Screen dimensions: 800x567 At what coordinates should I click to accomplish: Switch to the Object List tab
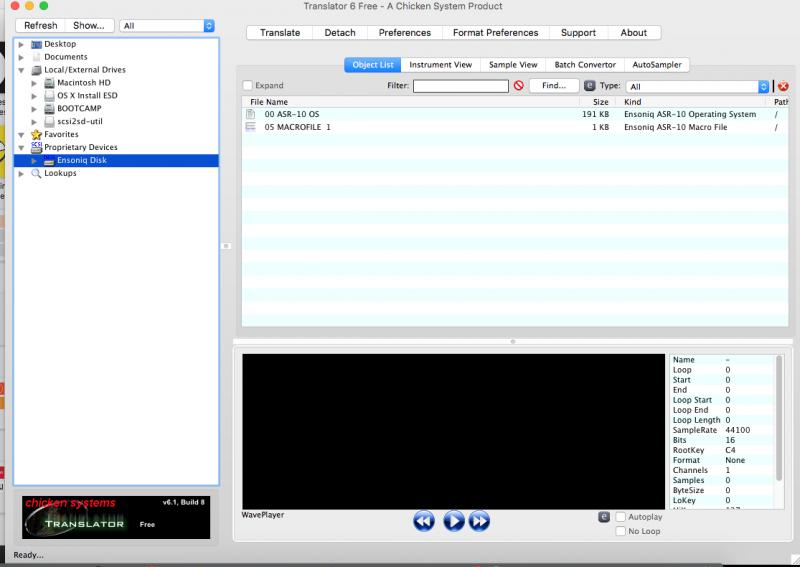coord(373,65)
